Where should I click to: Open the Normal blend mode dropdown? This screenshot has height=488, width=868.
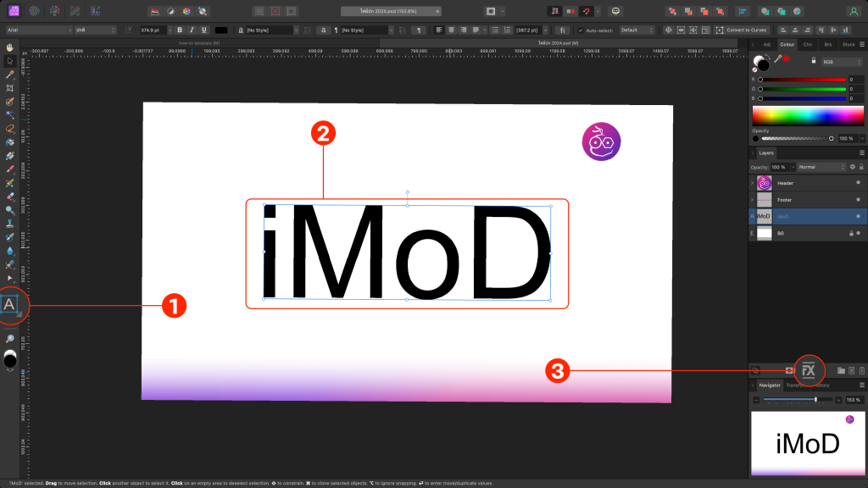click(x=821, y=167)
